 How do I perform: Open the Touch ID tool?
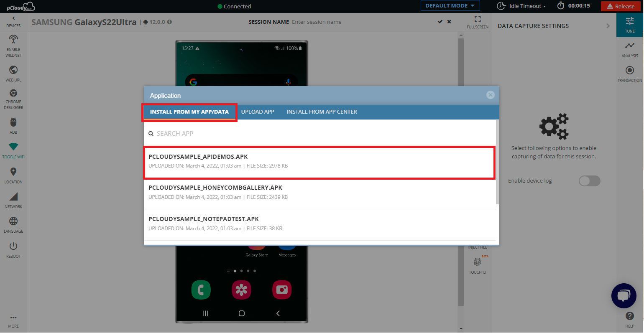(x=478, y=265)
